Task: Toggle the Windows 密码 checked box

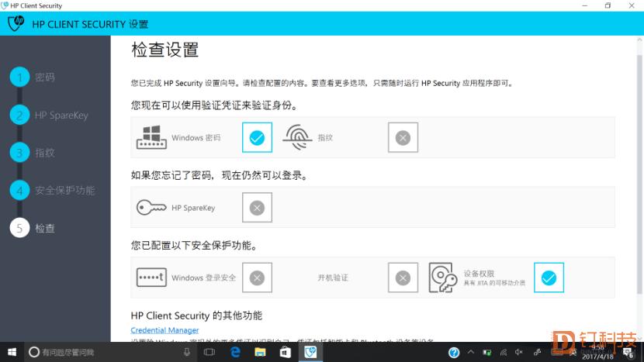Action: point(257,137)
